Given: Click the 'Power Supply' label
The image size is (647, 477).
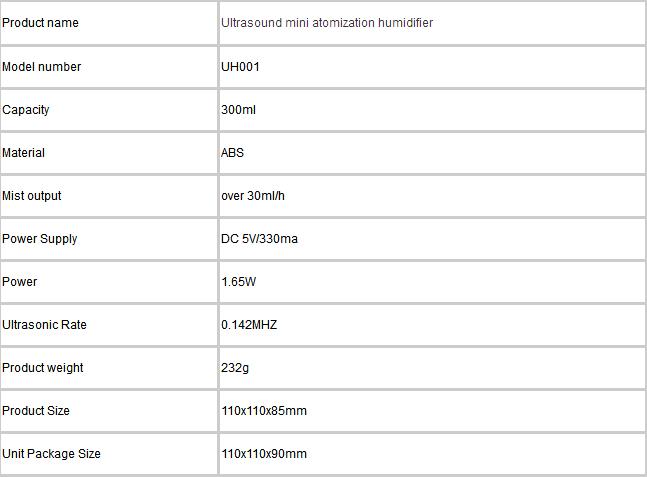Looking at the screenshot, I should point(40,239).
